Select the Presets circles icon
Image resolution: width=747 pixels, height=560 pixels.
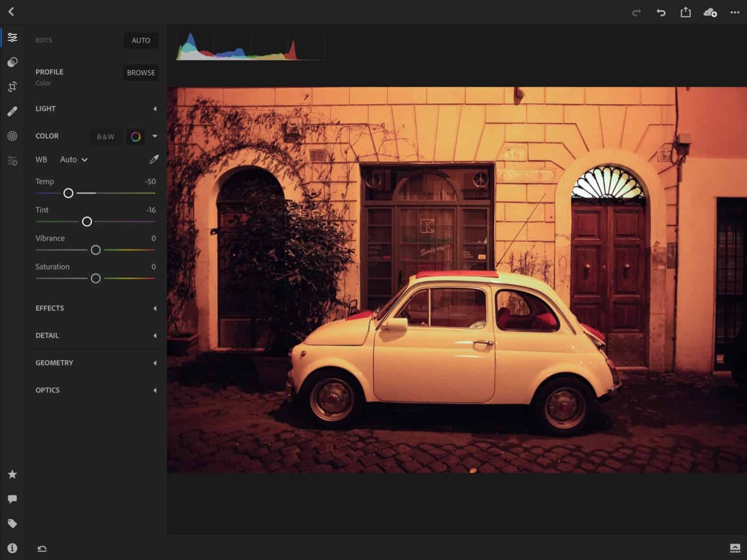[x=12, y=62]
